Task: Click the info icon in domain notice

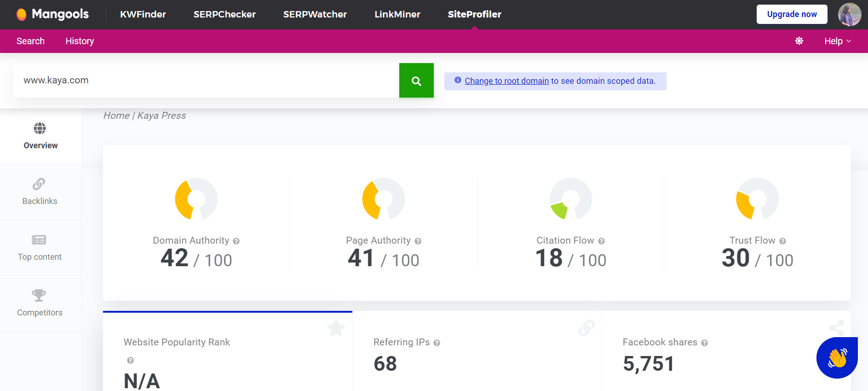Action: point(458,80)
